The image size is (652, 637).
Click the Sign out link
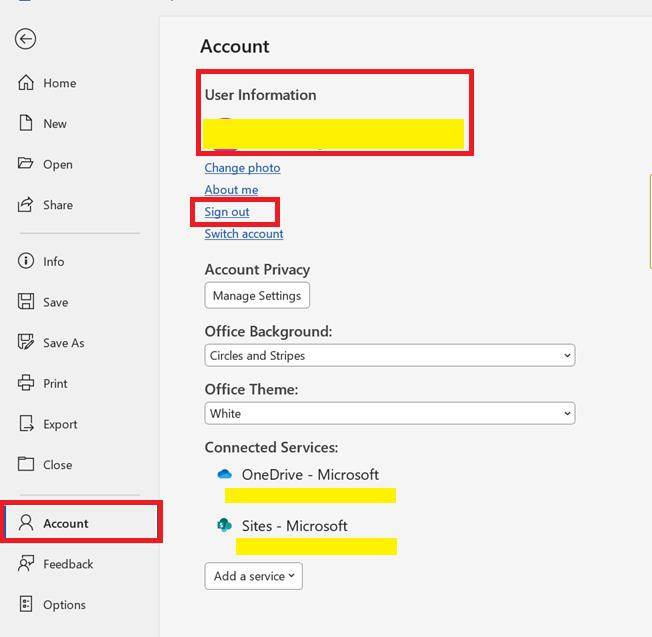227,212
